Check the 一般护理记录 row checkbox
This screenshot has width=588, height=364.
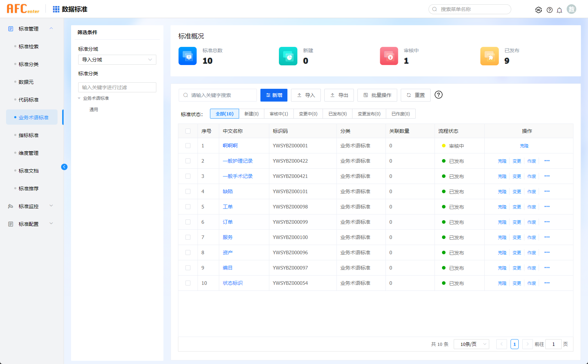[188, 161]
